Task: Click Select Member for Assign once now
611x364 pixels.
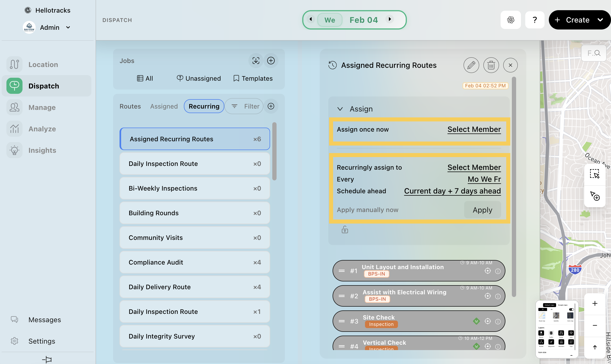Action: [474, 129]
